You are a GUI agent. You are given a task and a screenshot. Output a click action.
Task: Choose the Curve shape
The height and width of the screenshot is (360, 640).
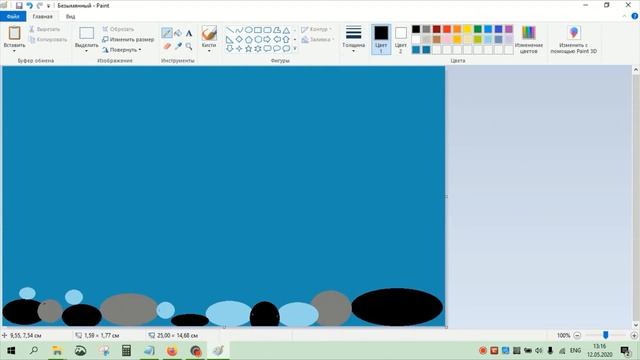click(x=239, y=30)
